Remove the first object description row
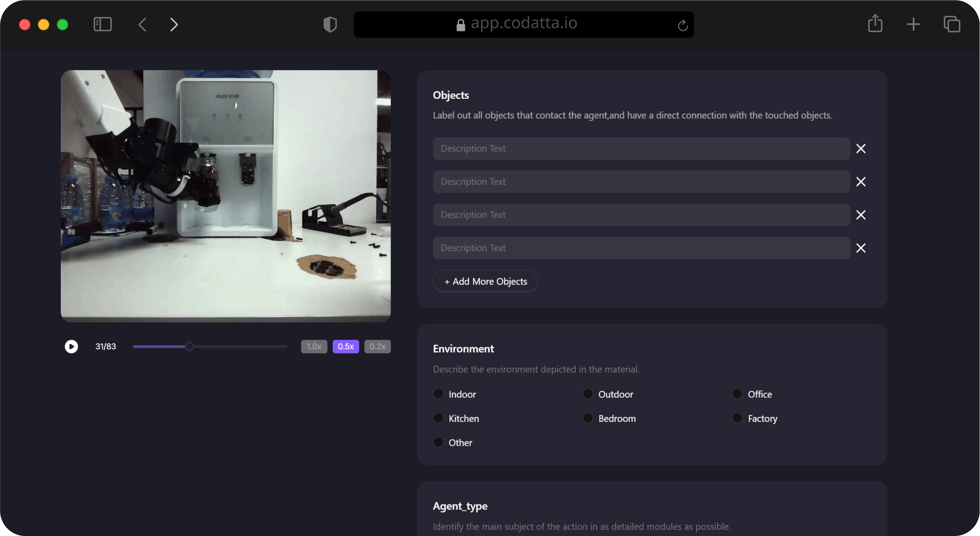Viewport: 980px width, 536px height. coord(861,149)
